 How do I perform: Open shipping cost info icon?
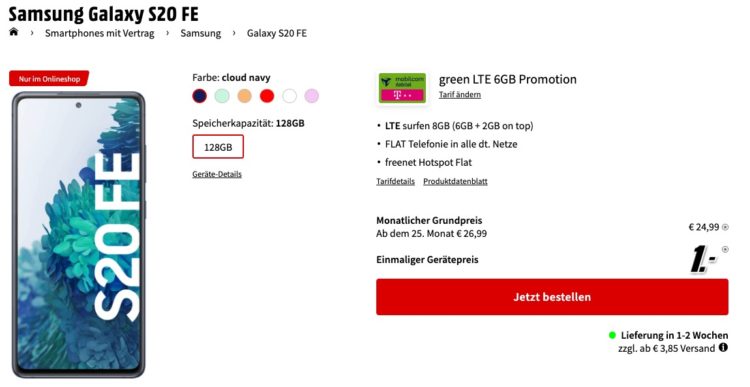[x=723, y=347]
